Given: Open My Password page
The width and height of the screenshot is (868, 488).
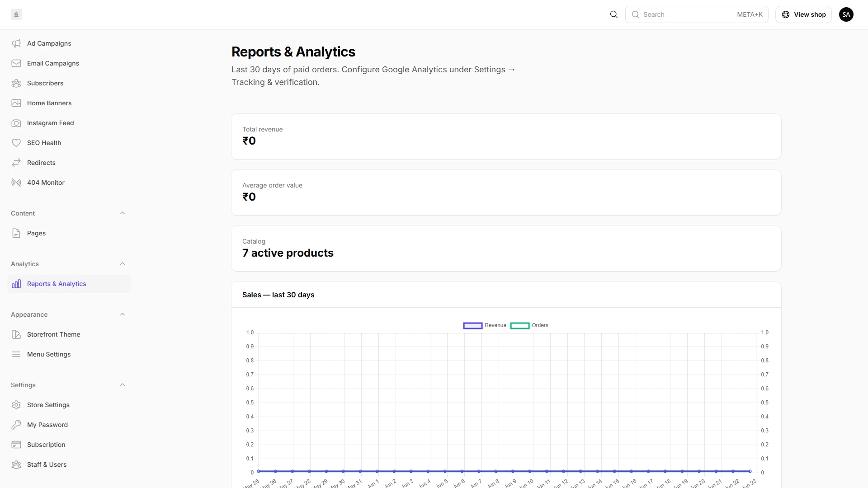Looking at the screenshot, I should pos(69,425).
